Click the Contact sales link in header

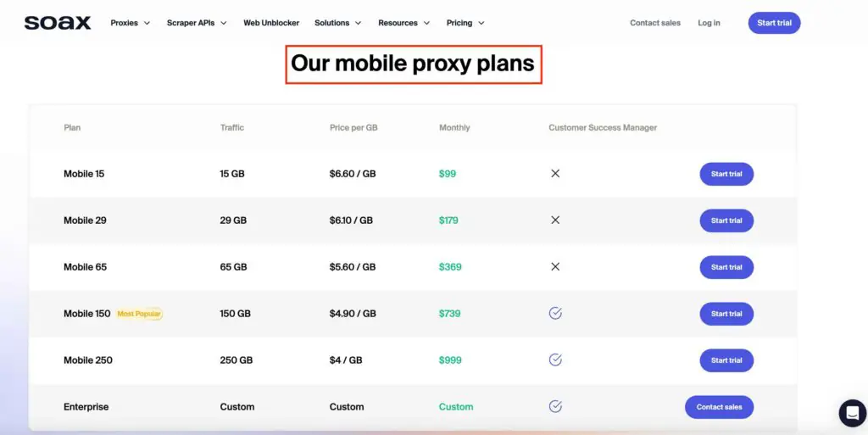click(655, 23)
